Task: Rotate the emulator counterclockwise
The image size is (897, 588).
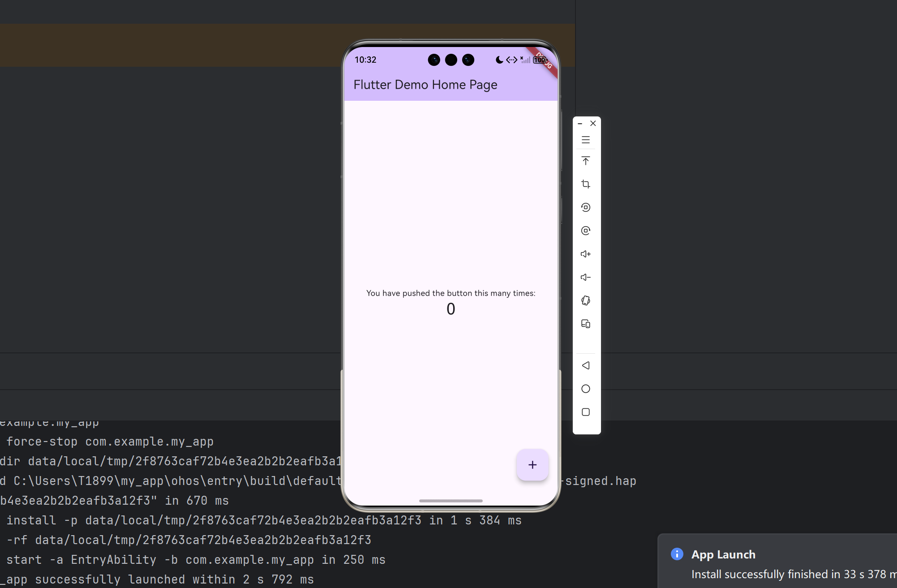Action: pyautogui.click(x=585, y=207)
